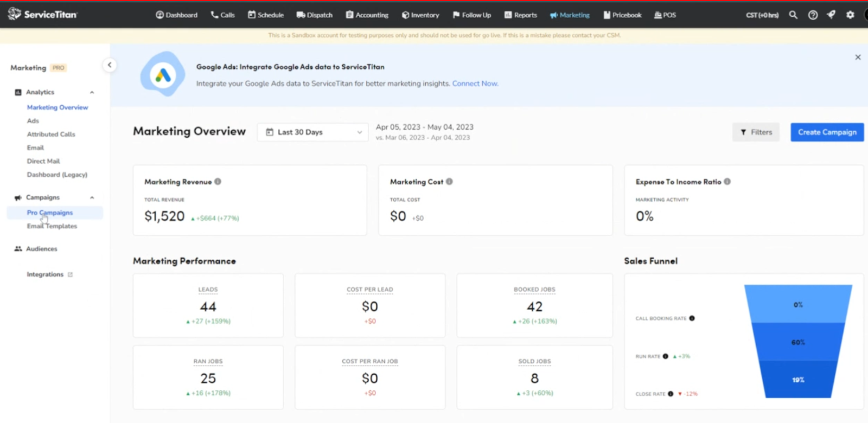868x423 pixels.
Task: Open Audiences in sidebar
Action: [x=42, y=249]
